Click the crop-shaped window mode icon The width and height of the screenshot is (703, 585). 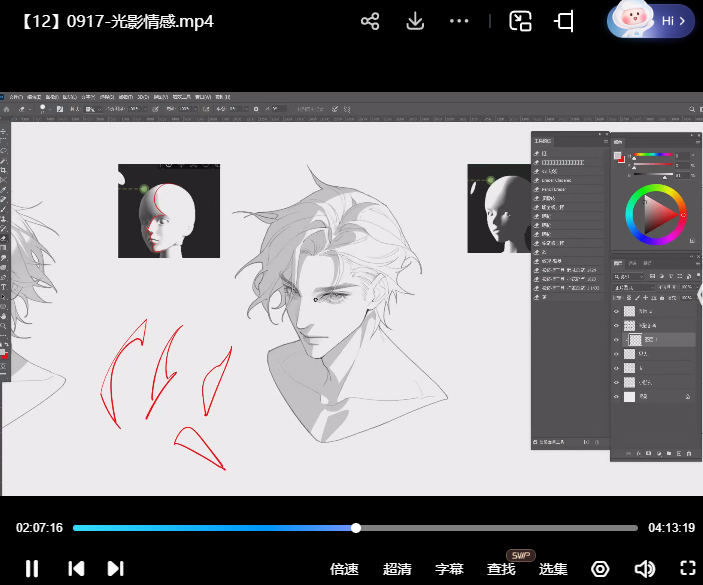(565, 21)
